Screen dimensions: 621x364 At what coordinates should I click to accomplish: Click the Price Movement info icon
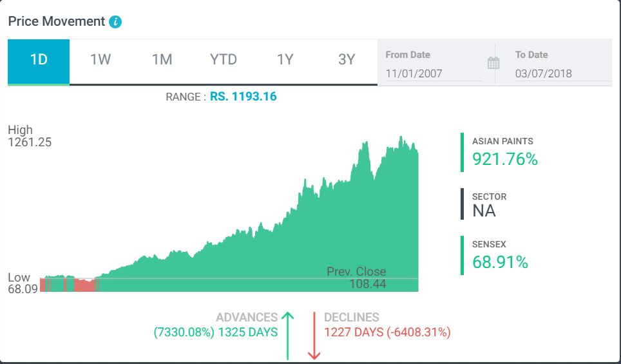tap(115, 22)
